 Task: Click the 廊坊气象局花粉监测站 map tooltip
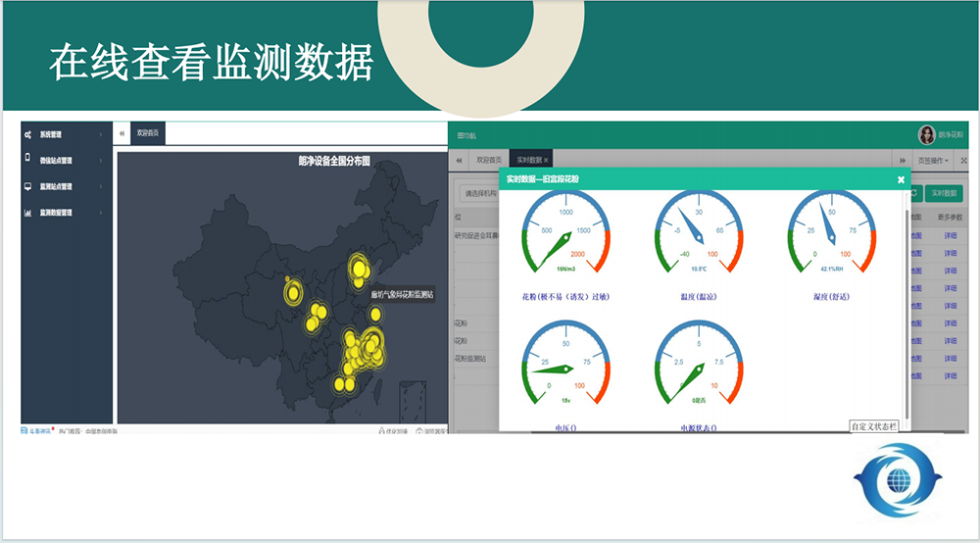pos(403,293)
